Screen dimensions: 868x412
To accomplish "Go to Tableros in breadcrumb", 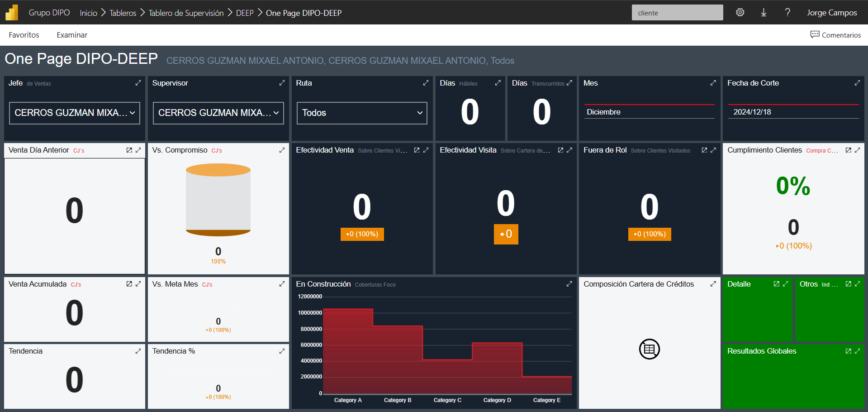I will pos(123,13).
